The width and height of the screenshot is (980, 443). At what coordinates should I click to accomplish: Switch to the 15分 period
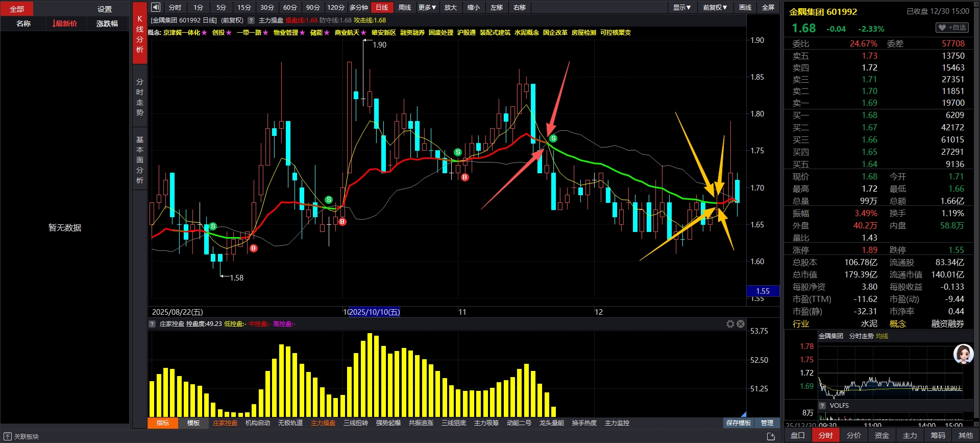(x=244, y=7)
